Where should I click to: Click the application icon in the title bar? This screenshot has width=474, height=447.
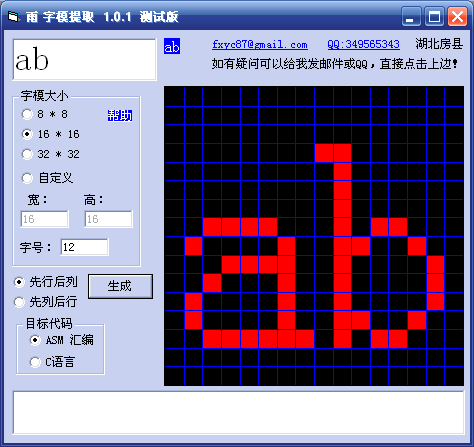pos(13,16)
